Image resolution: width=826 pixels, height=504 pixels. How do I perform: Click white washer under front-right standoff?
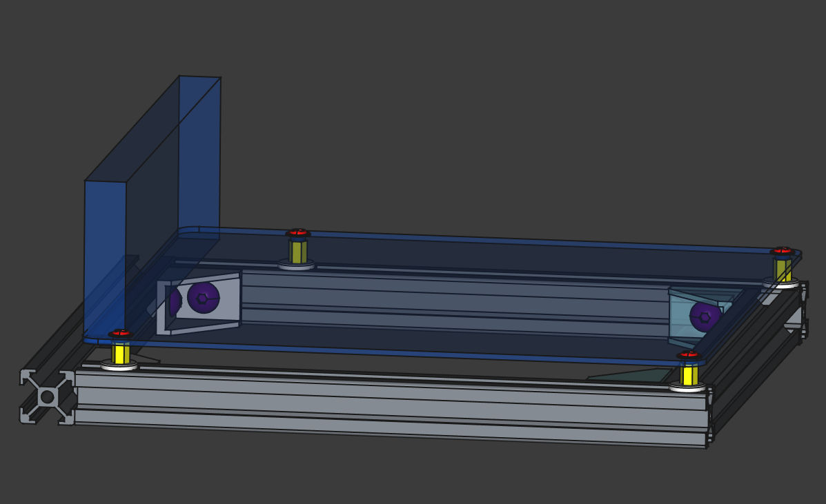coord(687,387)
